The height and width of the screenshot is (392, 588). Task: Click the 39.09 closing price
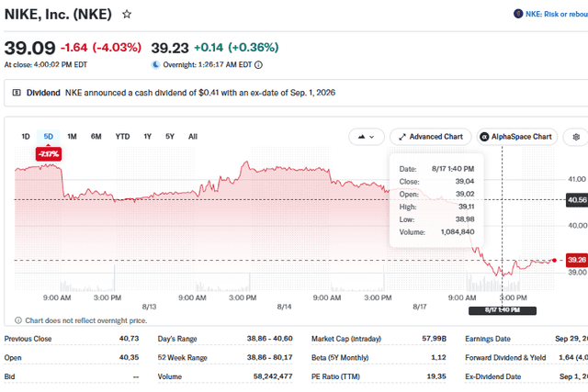(29, 48)
